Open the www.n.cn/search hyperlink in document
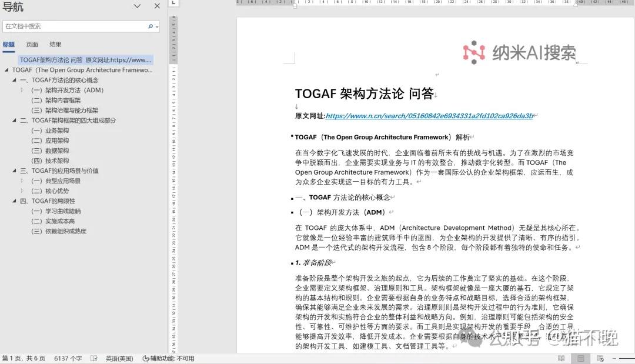Screen dimensions: 635x364 429,116
